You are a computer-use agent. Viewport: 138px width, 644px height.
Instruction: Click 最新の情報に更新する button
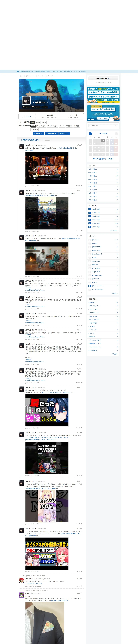tap(103, 78)
